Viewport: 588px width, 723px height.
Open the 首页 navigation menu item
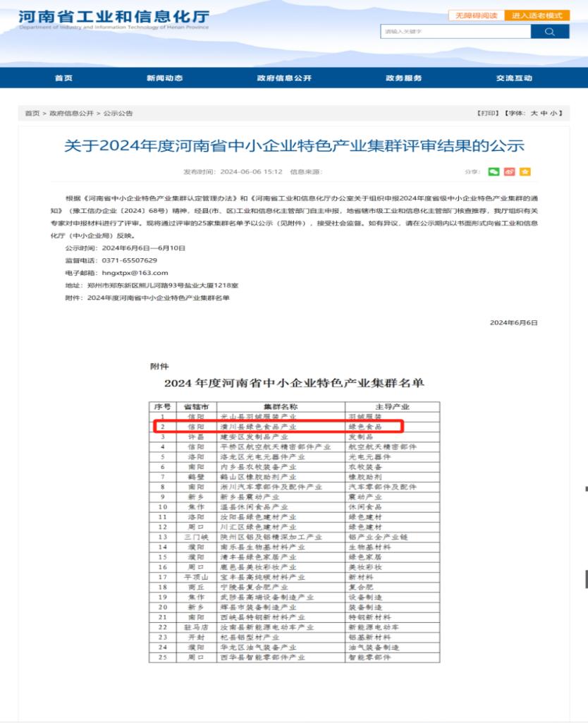pos(63,78)
